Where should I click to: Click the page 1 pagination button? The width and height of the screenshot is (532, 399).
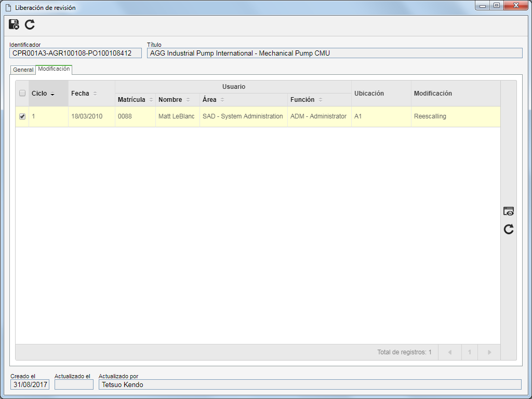470,352
